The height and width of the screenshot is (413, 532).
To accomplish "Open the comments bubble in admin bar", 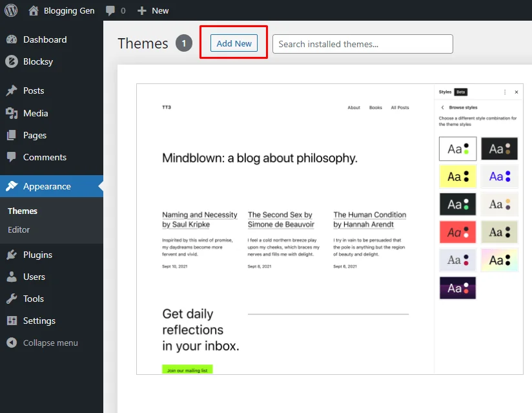I will pos(110,10).
